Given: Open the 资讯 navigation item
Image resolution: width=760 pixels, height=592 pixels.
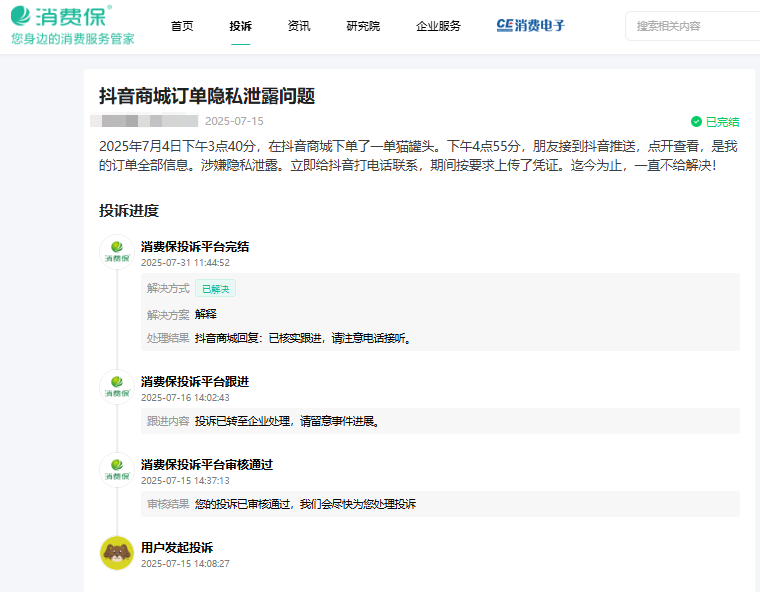Looking at the screenshot, I should point(298,26).
